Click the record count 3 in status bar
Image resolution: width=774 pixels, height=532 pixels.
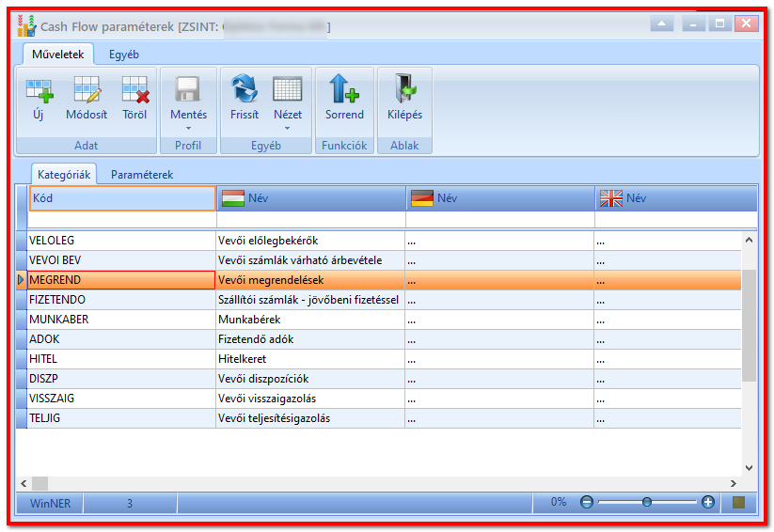point(130,504)
